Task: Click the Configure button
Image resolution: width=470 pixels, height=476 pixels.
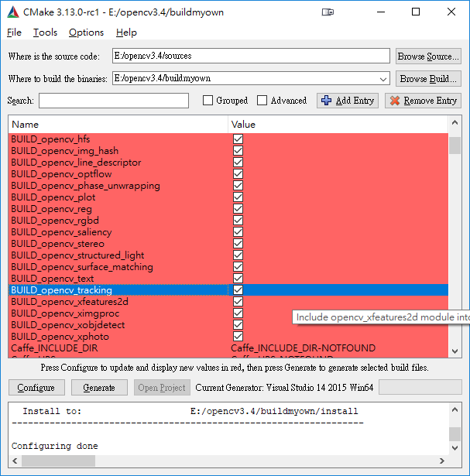Action: pyautogui.click(x=36, y=388)
